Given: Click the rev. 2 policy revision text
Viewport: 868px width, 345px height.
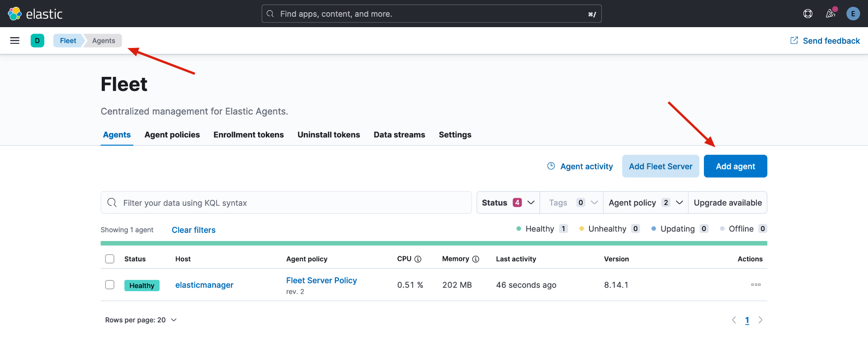Looking at the screenshot, I should point(295,292).
